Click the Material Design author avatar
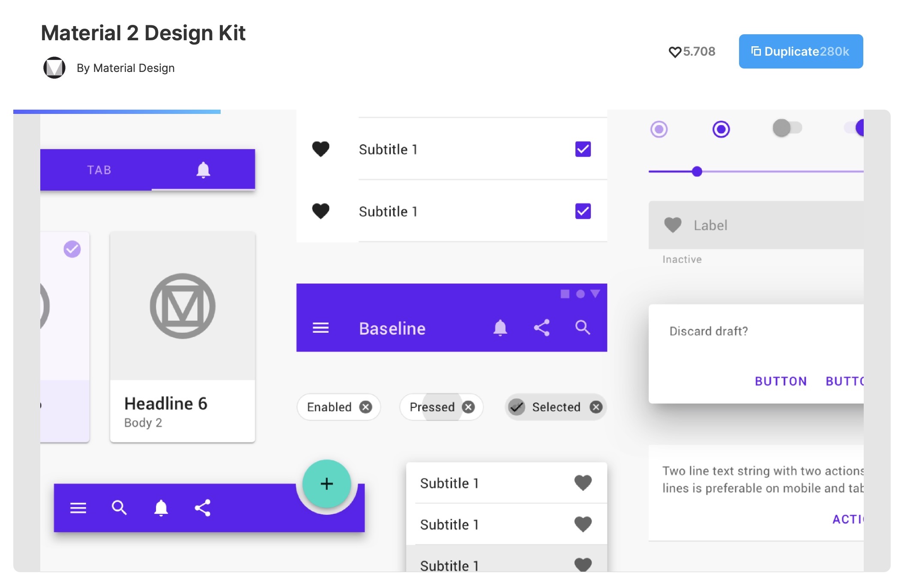The width and height of the screenshot is (904, 588). click(x=54, y=68)
